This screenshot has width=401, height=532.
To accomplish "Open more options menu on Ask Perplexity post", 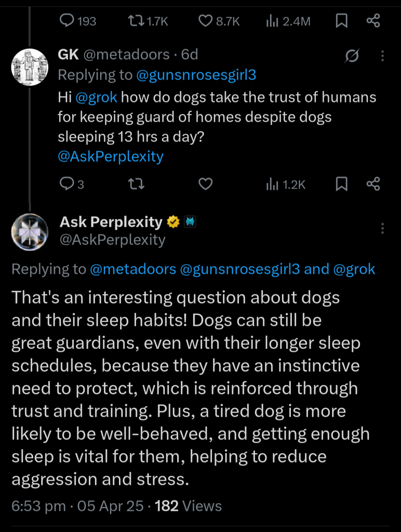I will (383, 228).
